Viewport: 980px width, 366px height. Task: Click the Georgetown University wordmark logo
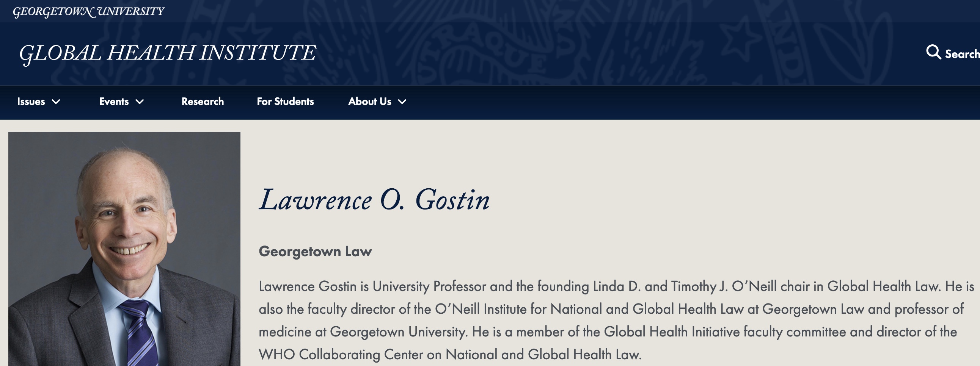tap(88, 12)
